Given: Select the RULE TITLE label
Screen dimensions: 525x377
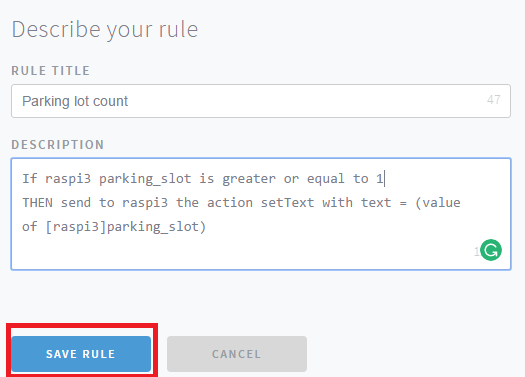Looking at the screenshot, I should pyautogui.click(x=51, y=71).
